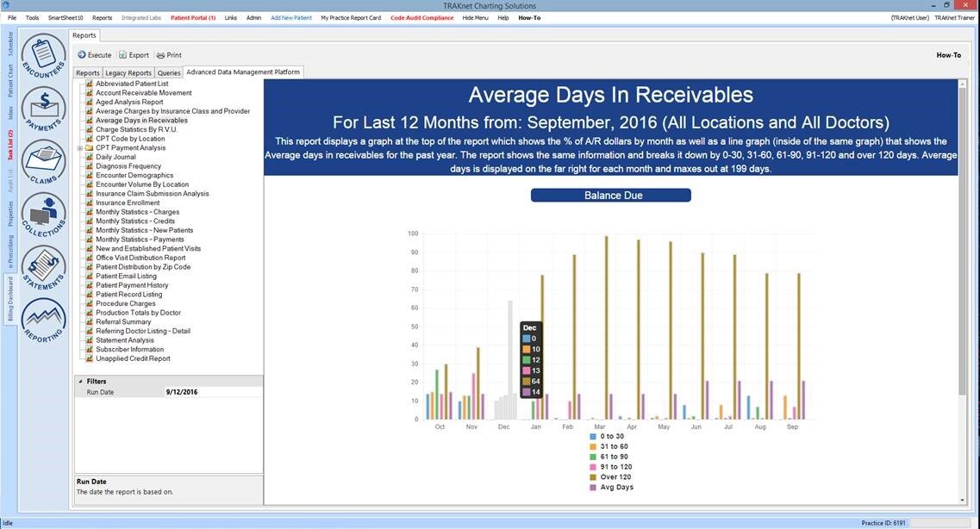This screenshot has height=529, width=980.
Task: Expand the CPT Payment Analysis folder
Action: point(79,148)
